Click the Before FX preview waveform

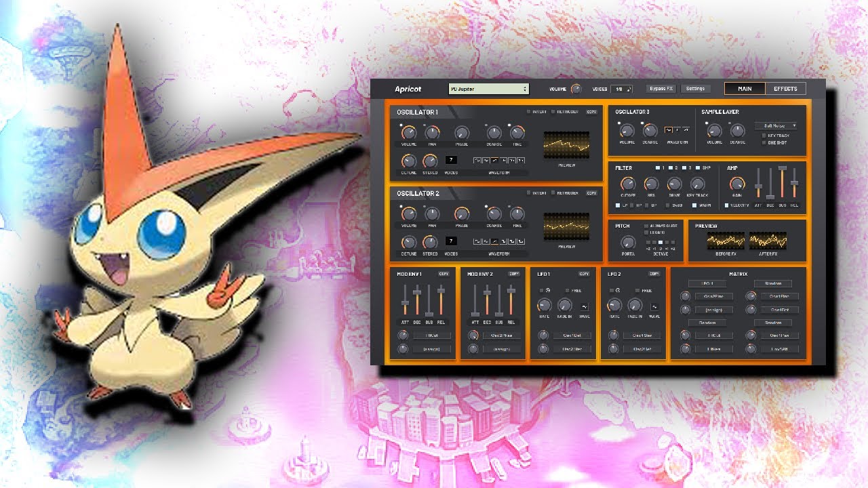[726, 241]
